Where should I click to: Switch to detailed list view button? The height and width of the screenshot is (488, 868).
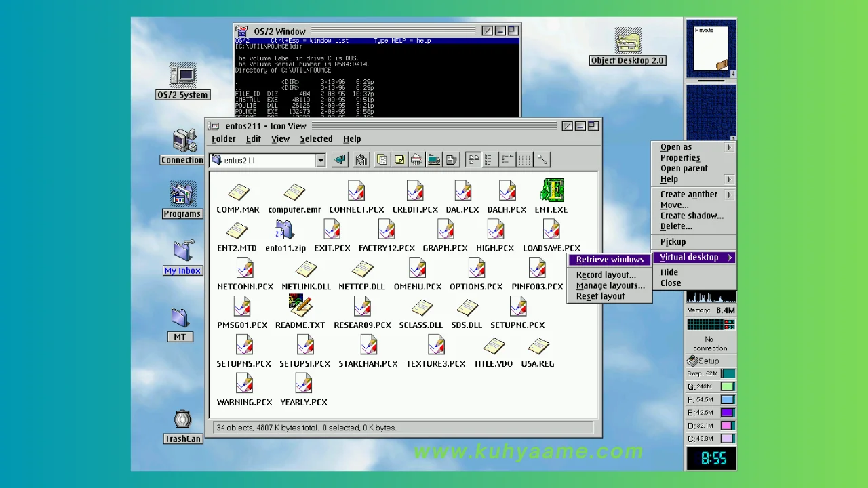coord(507,160)
